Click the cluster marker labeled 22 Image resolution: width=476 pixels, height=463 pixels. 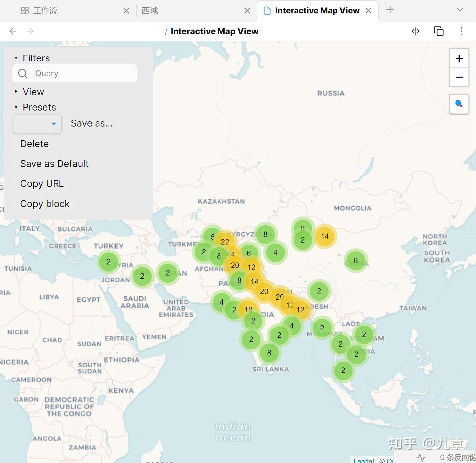(225, 242)
